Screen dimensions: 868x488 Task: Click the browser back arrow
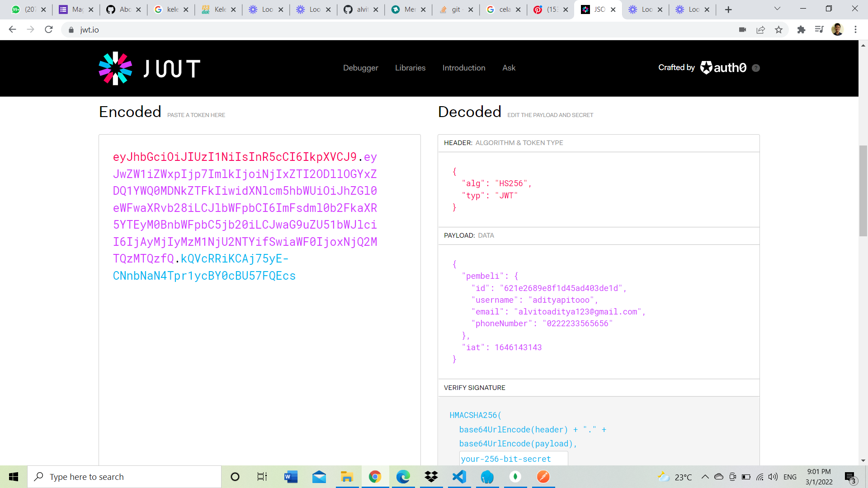pos(12,29)
